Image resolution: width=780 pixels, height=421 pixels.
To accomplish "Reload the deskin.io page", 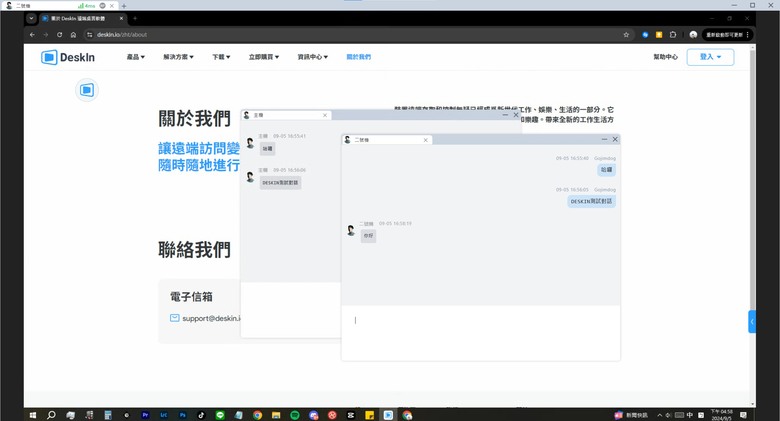I will (60, 35).
